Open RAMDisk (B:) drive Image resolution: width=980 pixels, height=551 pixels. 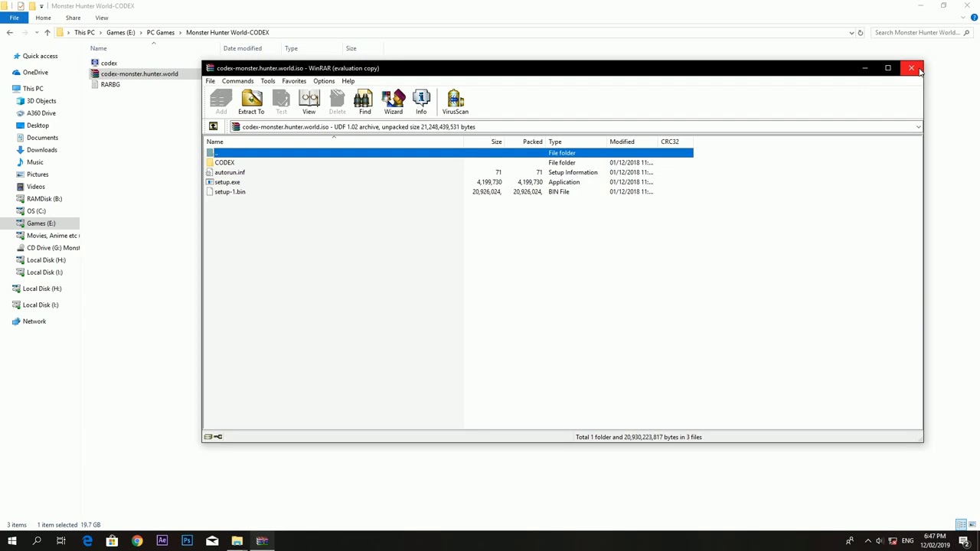(44, 199)
